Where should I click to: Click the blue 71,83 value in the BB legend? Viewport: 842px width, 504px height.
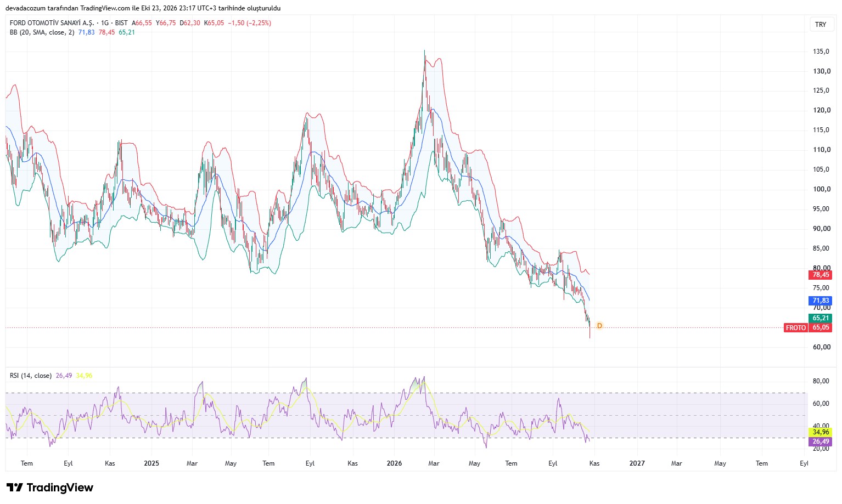(86, 32)
